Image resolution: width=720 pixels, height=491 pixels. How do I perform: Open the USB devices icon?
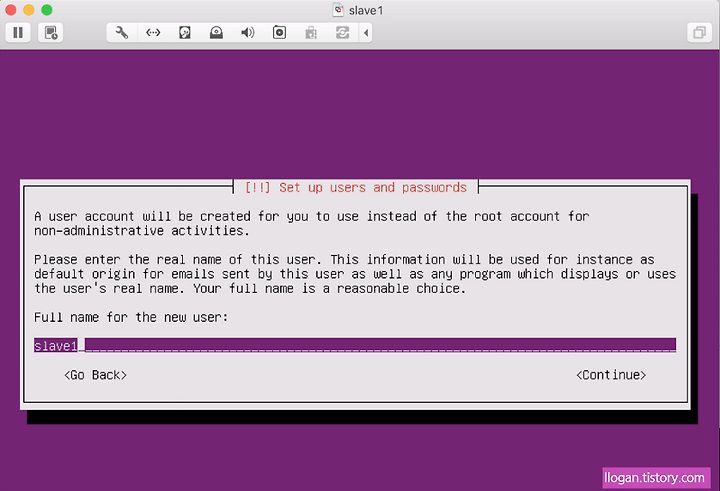tap(311, 33)
